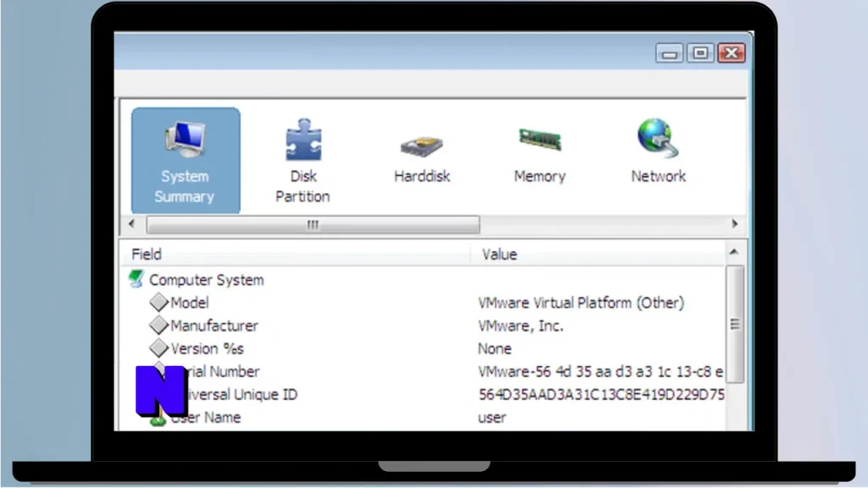
Task: Click the horizontal scrollbar thumb in category bar
Action: [x=313, y=225]
